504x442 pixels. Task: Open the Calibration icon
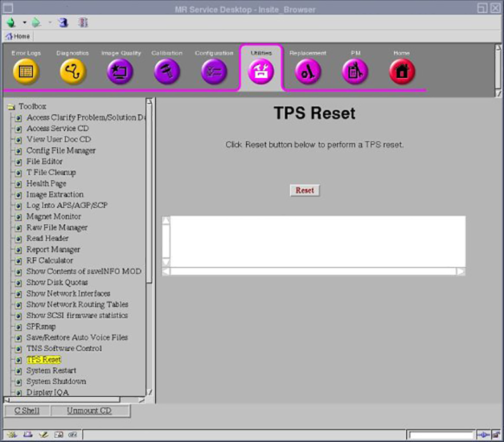tap(167, 72)
